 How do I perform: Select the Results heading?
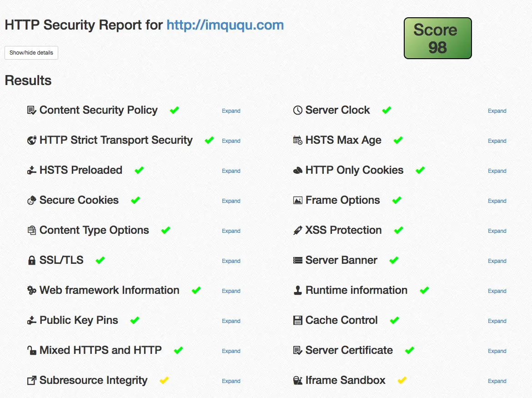[28, 81]
